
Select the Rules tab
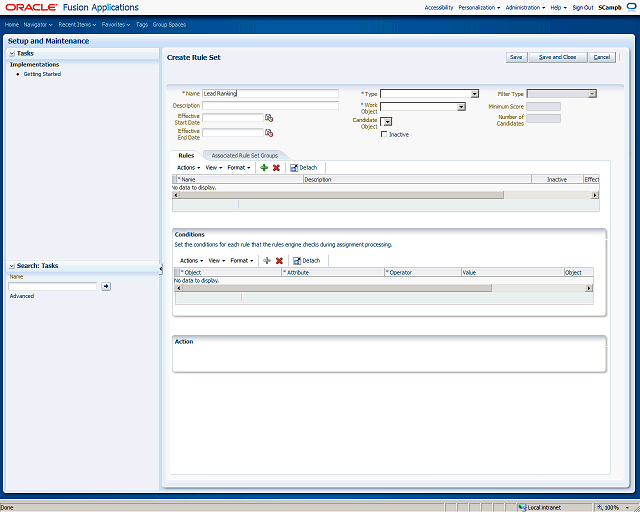tap(186, 156)
